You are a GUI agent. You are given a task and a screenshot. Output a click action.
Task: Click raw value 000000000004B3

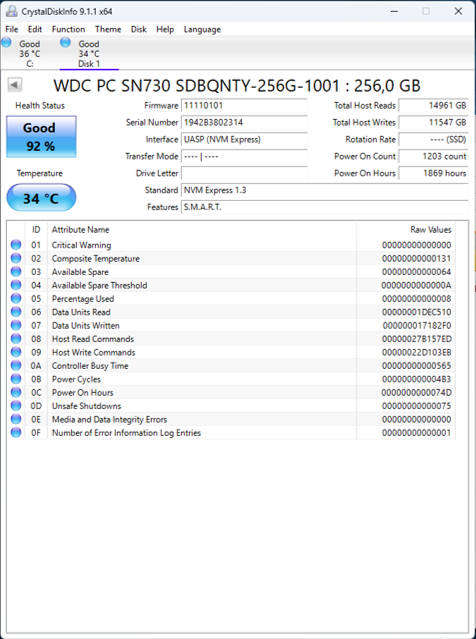coord(416,379)
